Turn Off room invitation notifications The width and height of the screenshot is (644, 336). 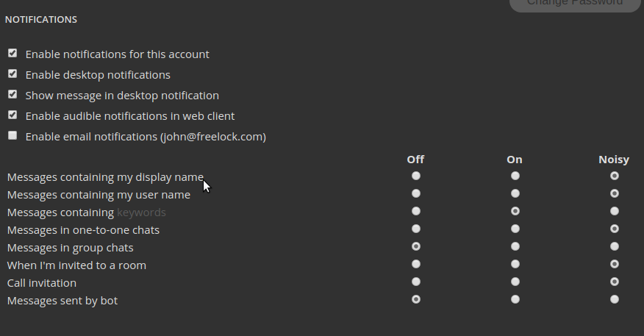[x=416, y=265]
